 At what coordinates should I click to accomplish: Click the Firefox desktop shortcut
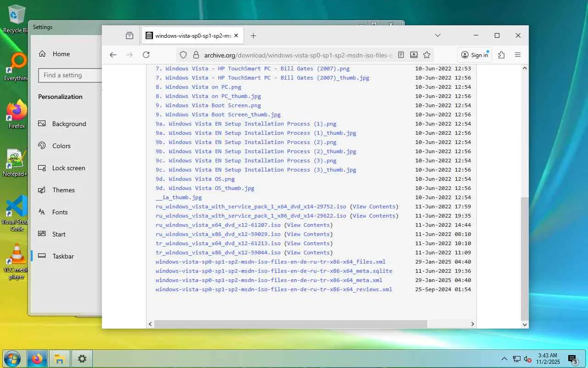pyautogui.click(x=17, y=115)
